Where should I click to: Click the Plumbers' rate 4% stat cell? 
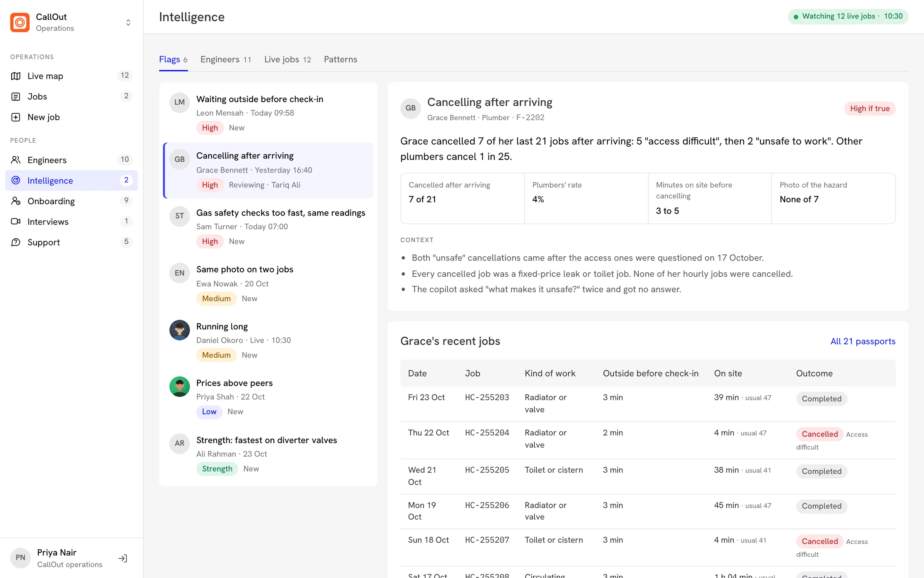pyautogui.click(x=586, y=198)
